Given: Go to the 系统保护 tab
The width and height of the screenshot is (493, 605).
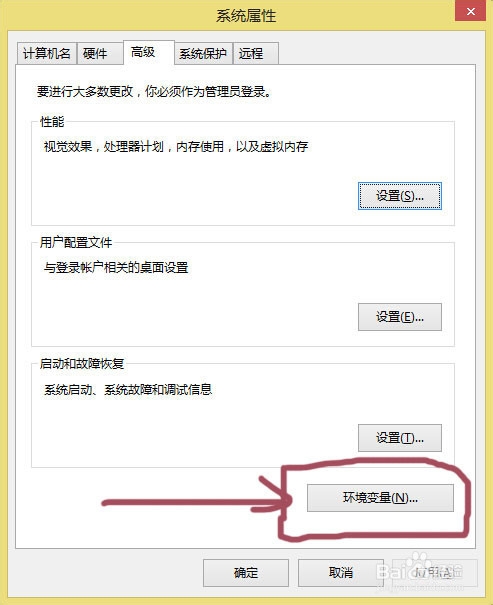Looking at the screenshot, I should (x=203, y=53).
